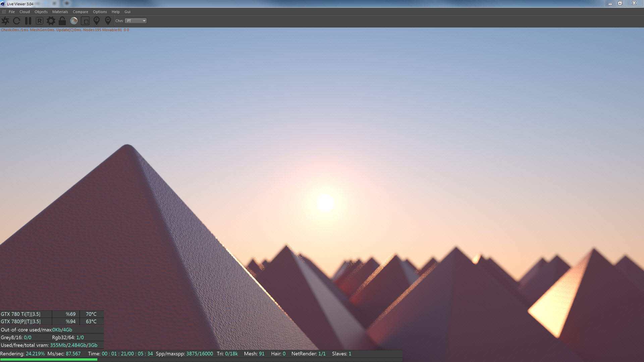The width and height of the screenshot is (644, 362).
Task: Click the R reset data icon
Action: [x=39, y=21]
